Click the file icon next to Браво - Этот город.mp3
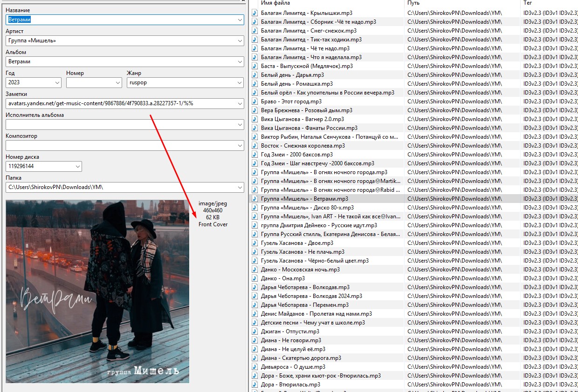The image size is (578, 392). tap(255, 101)
